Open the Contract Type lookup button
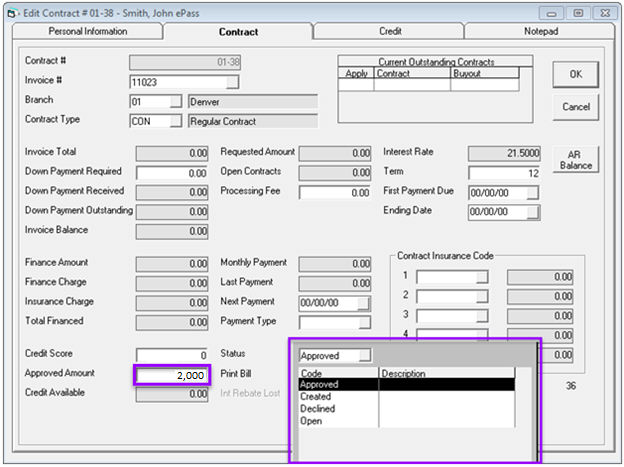 coord(176,121)
